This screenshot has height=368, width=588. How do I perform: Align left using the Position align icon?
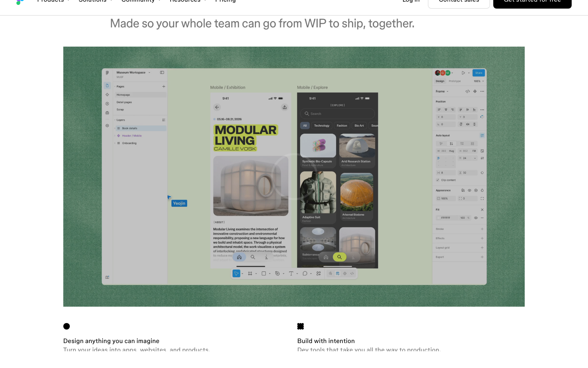tap(439, 110)
